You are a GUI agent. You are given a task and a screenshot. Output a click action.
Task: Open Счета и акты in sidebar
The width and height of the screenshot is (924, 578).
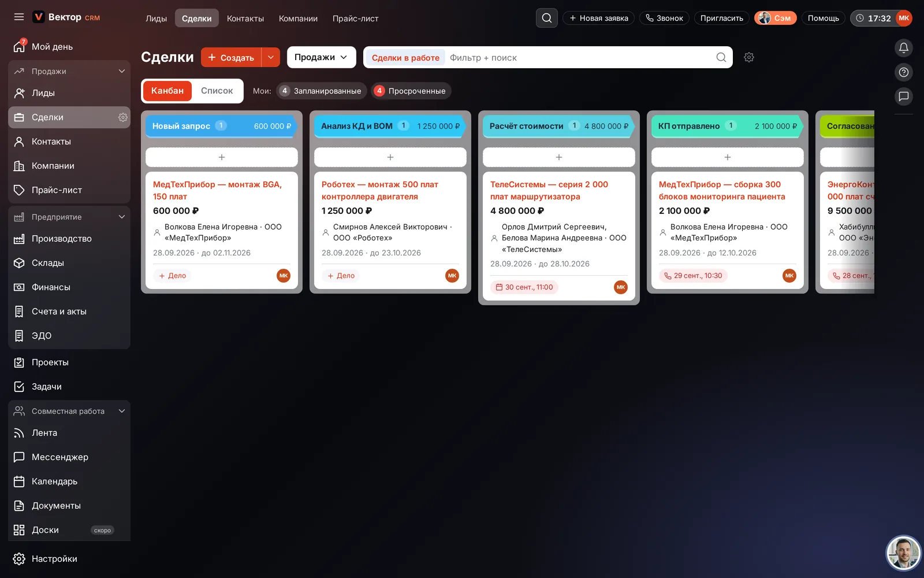pyautogui.click(x=69, y=312)
